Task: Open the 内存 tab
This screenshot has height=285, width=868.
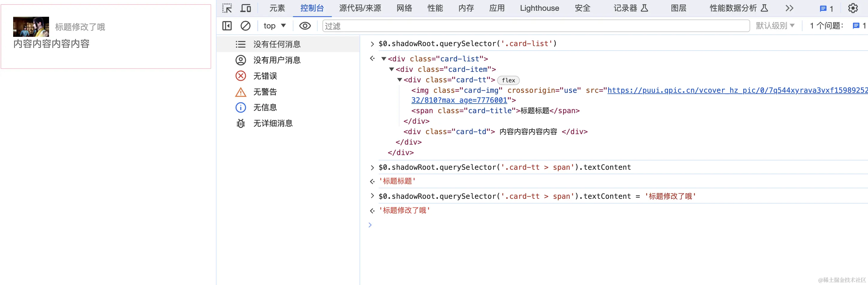Action: [x=466, y=8]
